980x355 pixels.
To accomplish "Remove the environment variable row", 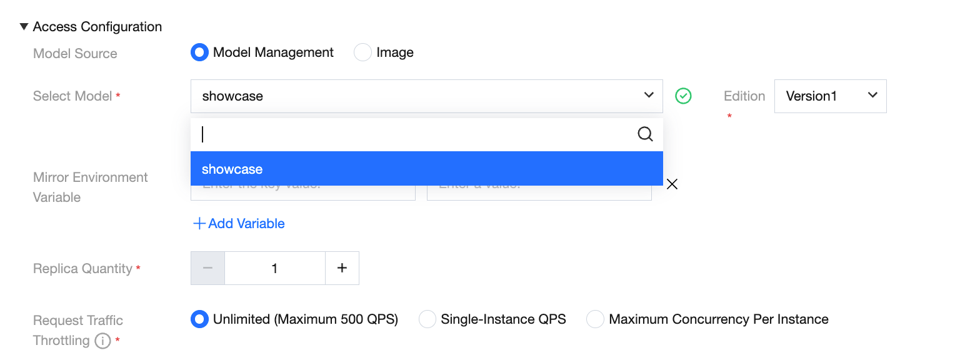I will pos(672,184).
